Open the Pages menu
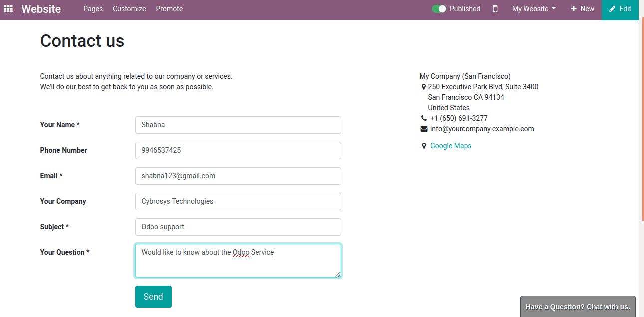Image resolution: width=644 pixels, height=317 pixels. click(93, 9)
